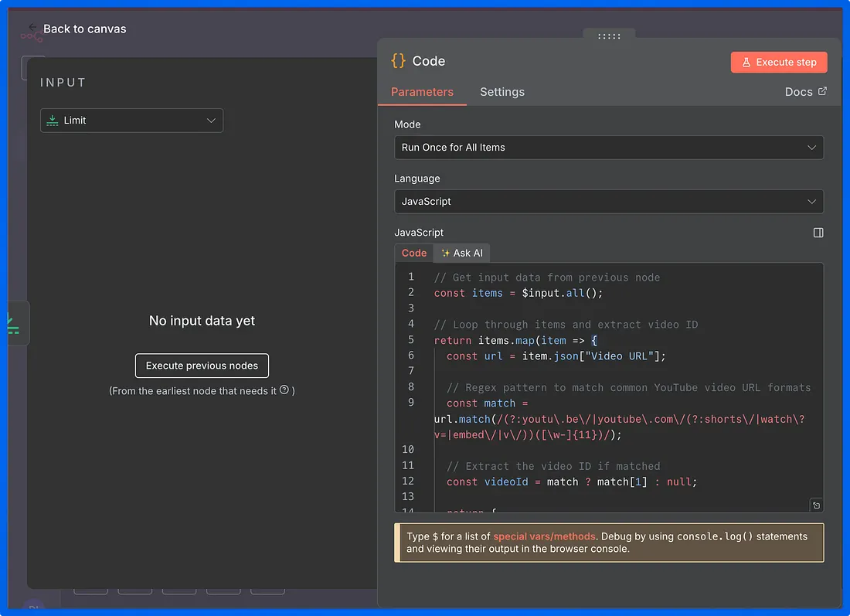Click the help question mark icon under Execute previous nodes
Screen dimensions: 850x616
(x=284, y=390)
